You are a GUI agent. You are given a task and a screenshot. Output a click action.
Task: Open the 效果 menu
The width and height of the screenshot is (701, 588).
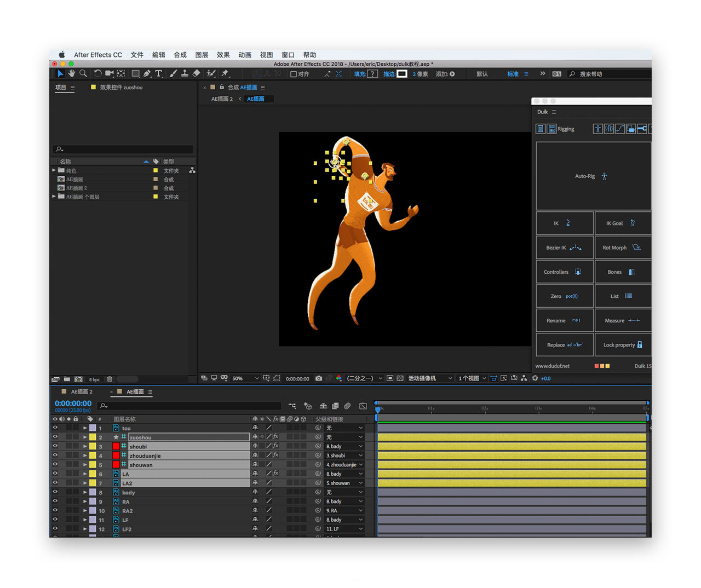point(223,55)
